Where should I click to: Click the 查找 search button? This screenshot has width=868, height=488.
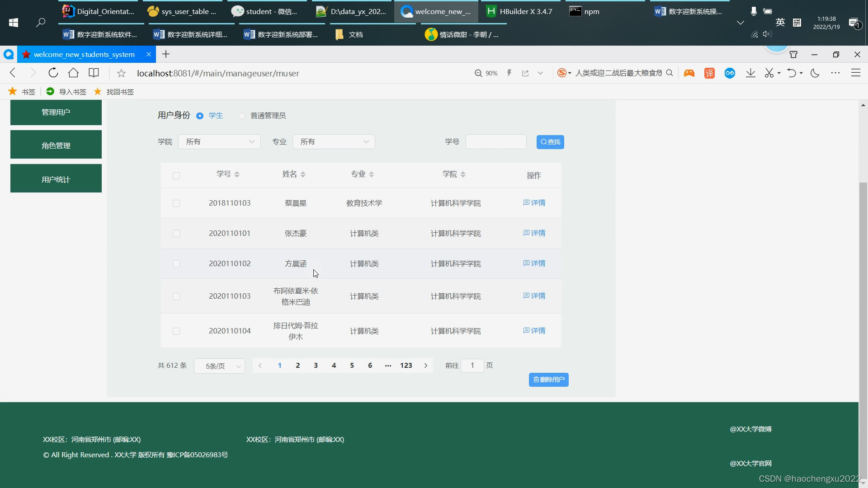click(x=550, y=142)
